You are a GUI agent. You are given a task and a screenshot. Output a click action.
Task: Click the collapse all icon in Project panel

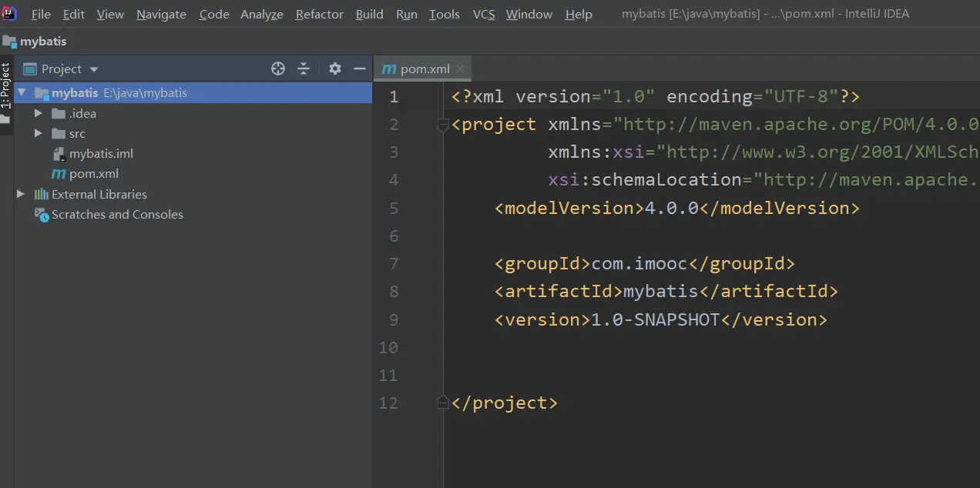click(304, 69)
